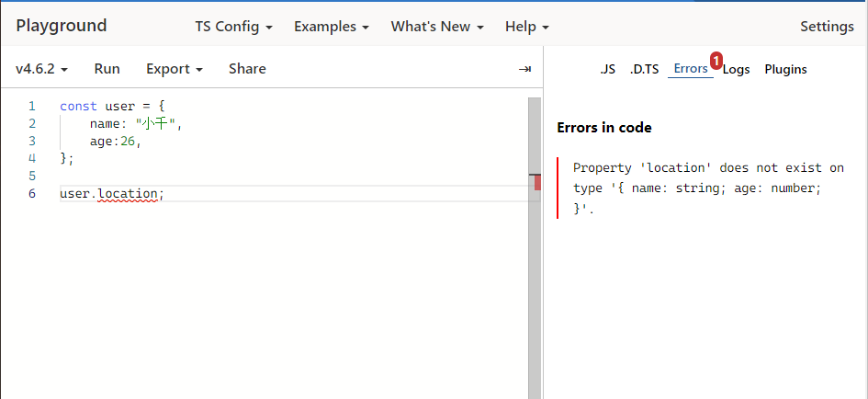Open the Settings panel

coord(827,27)
